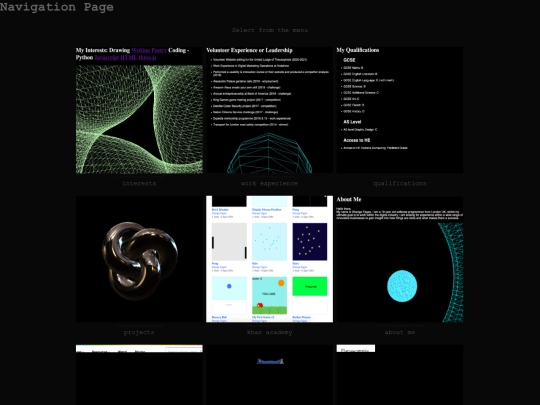Click the 'Select from the menu' text
The image size is (540, 405).
click(270, 30)
